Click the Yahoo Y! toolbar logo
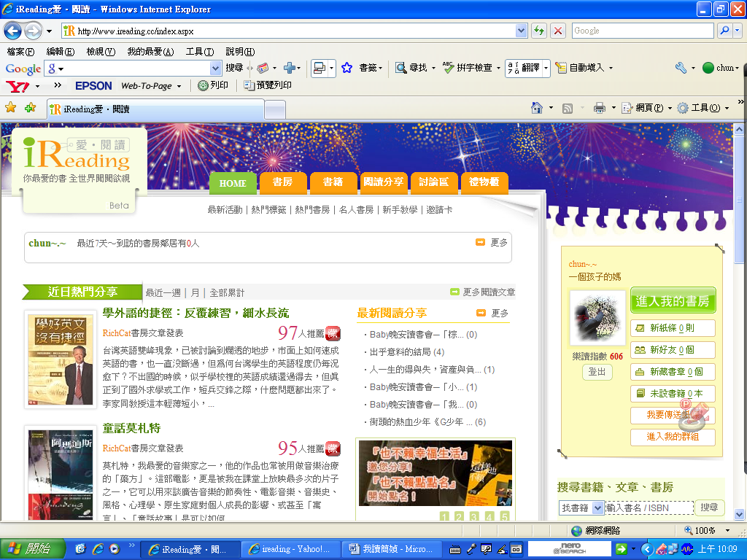This screenshot has height=560, width=747. click(x=18, y=86)
